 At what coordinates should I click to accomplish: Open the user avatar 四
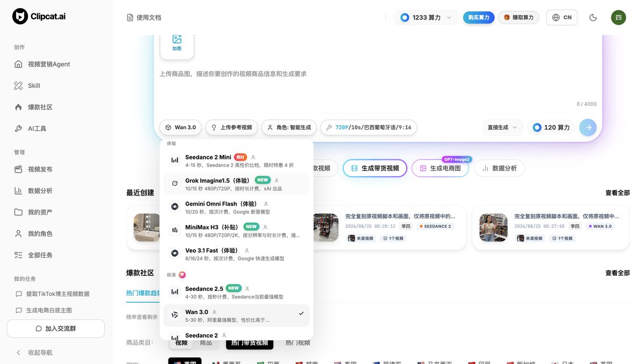(618, 18)
